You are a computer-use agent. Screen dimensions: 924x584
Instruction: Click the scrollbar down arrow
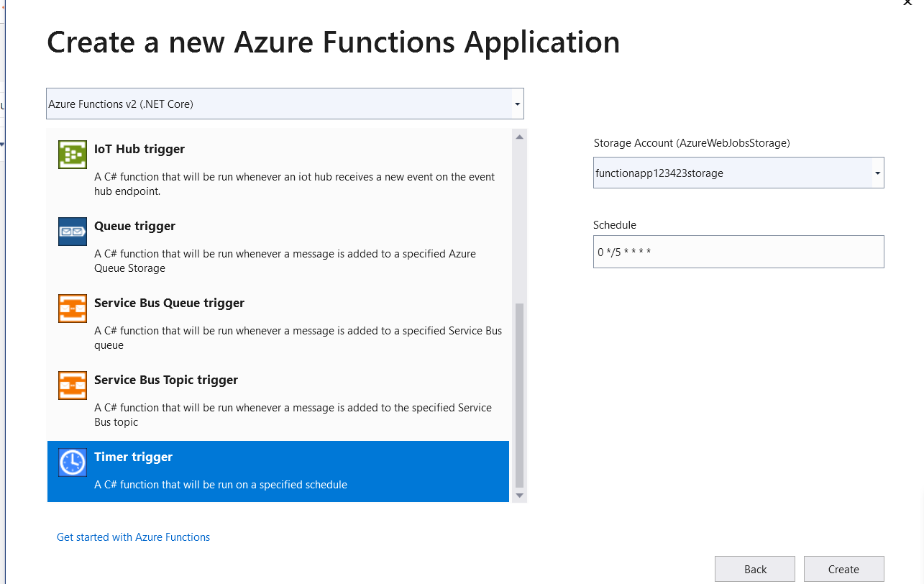coord(518,496)
